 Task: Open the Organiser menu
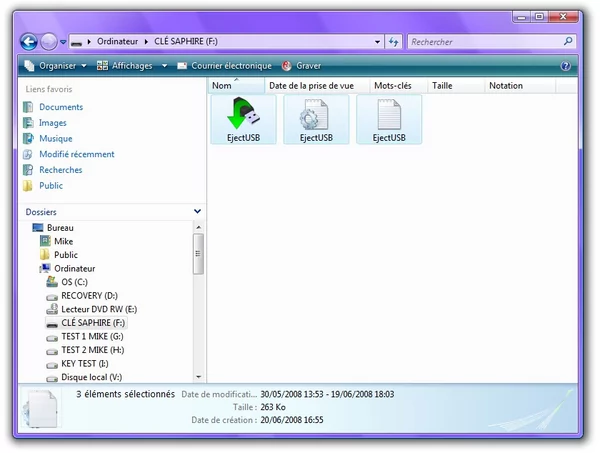point(55,66)
